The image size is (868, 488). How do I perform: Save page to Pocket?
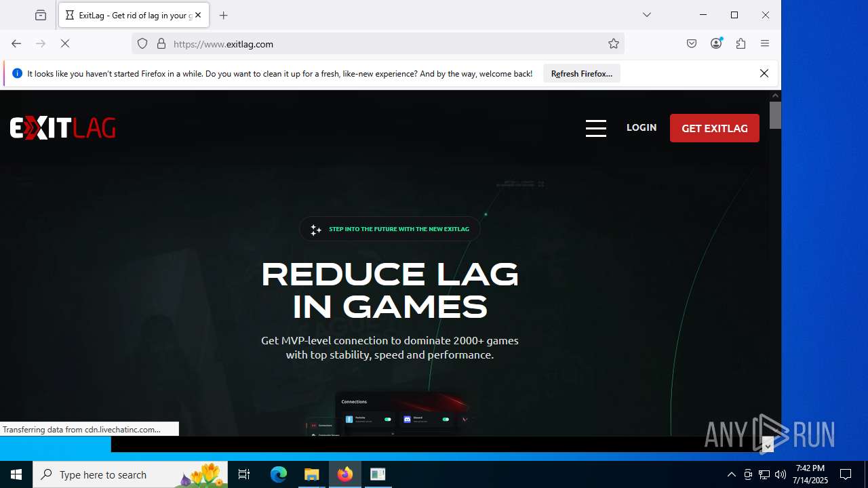pyautogui.click(x=692, y=43)
